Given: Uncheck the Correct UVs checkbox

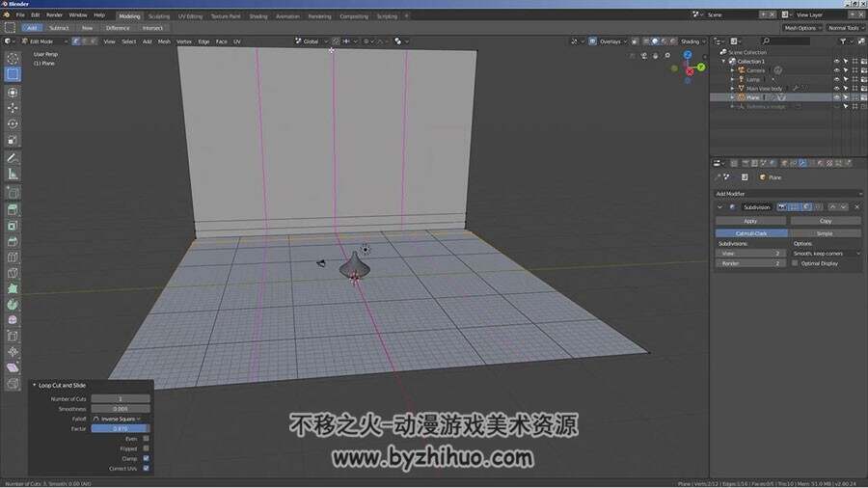Looking at the screenshot, I should pos(147,468).
